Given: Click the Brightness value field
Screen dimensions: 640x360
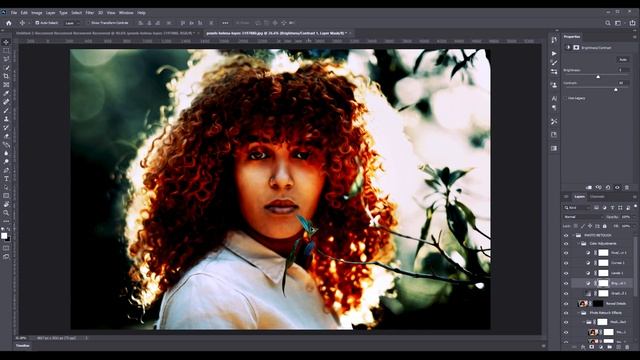Looking at the screenshot, I should click(623, 70).
